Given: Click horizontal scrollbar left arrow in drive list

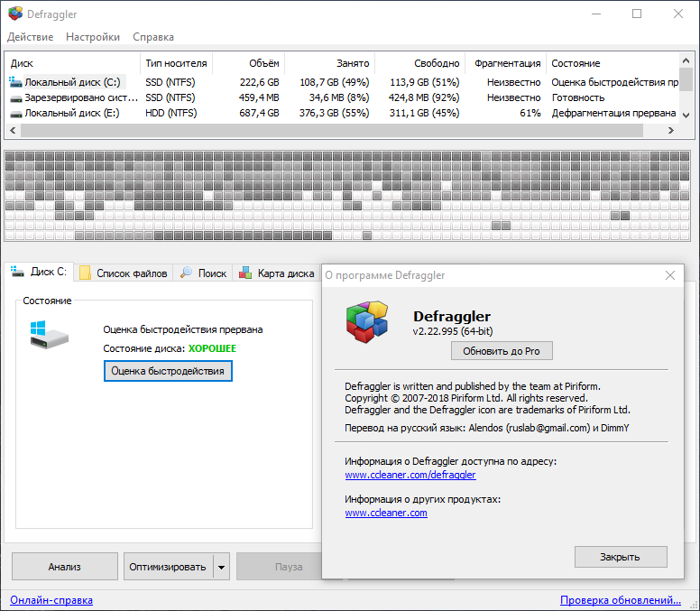Looking at the screenshot, I should pos(13,131).
